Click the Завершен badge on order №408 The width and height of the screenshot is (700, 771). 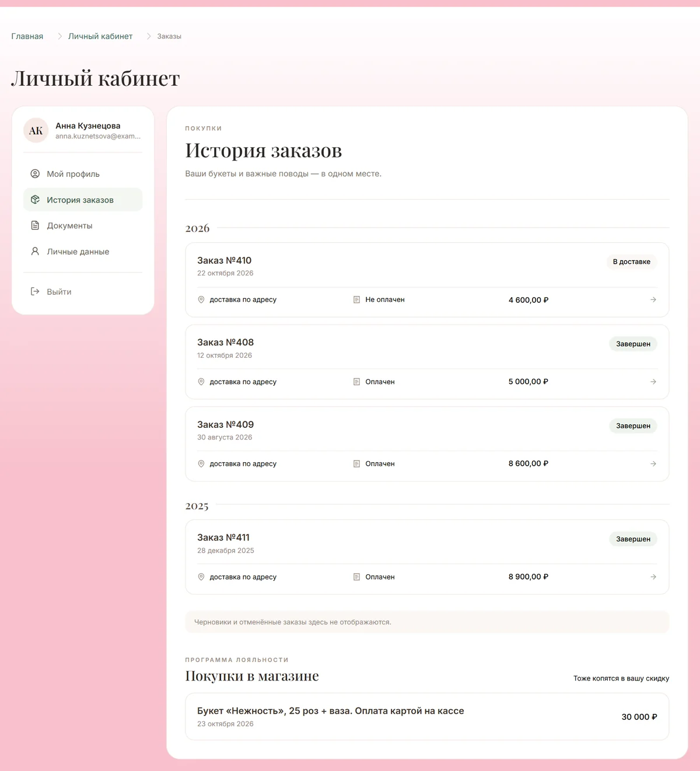click(633, 344)
